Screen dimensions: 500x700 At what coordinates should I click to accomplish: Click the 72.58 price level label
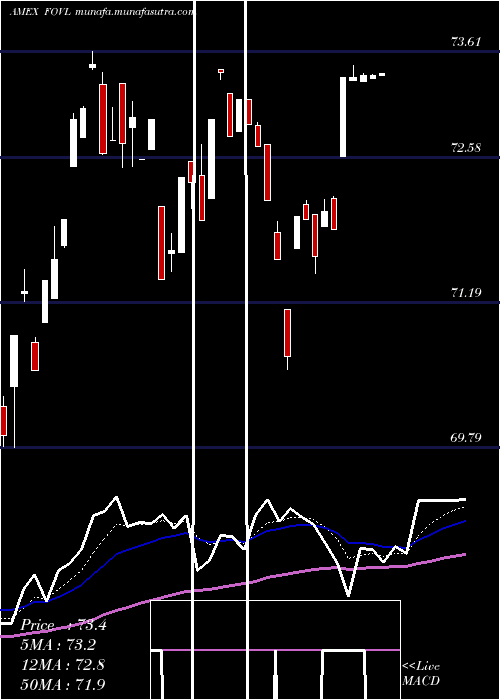point(466,148)
